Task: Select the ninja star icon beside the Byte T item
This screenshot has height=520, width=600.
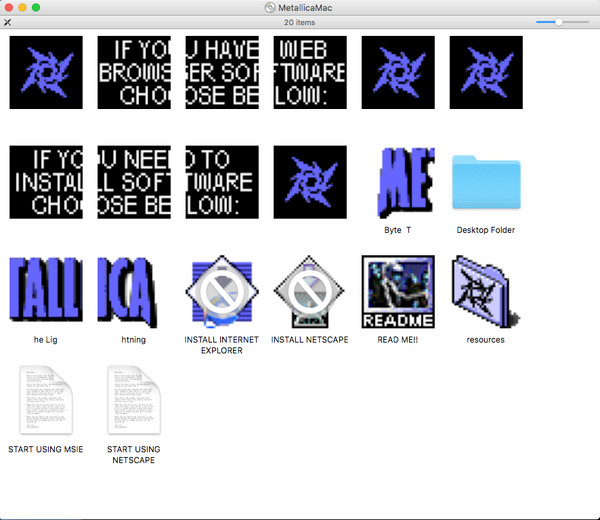Action: (310, 182)
